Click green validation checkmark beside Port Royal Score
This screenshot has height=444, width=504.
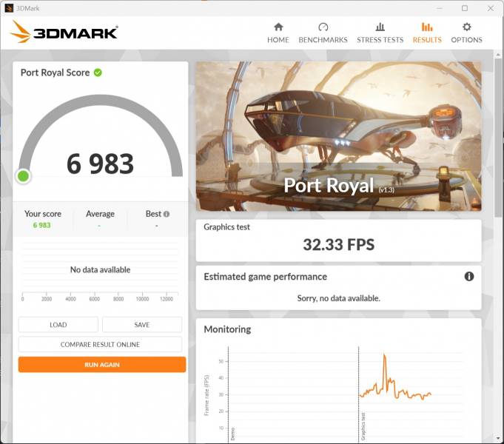[x=98, y=73]
